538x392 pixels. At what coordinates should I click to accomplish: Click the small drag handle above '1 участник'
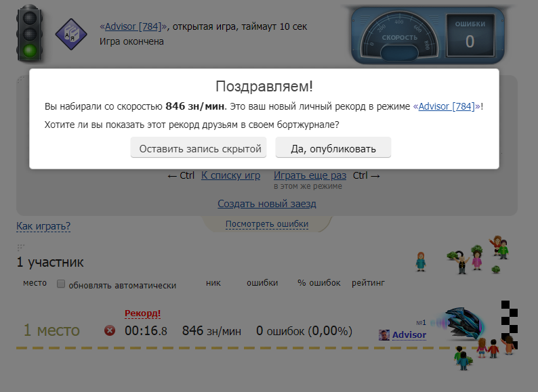tap(20, 247)
